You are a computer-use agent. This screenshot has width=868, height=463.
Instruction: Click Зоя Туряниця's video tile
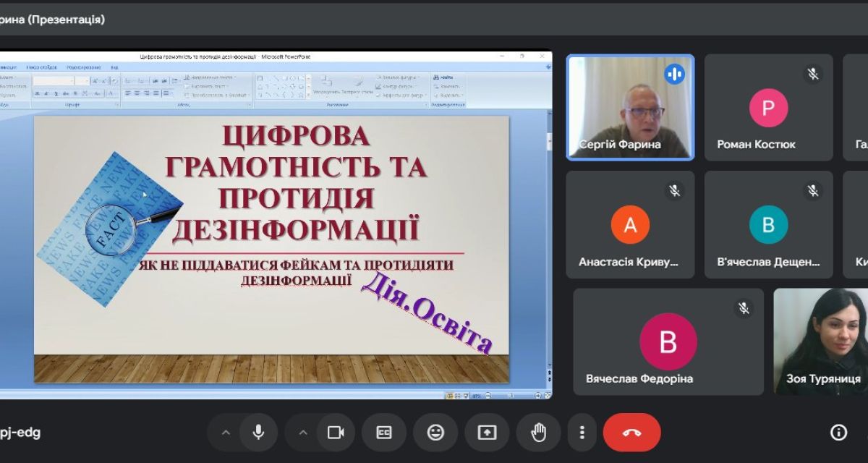822,341
